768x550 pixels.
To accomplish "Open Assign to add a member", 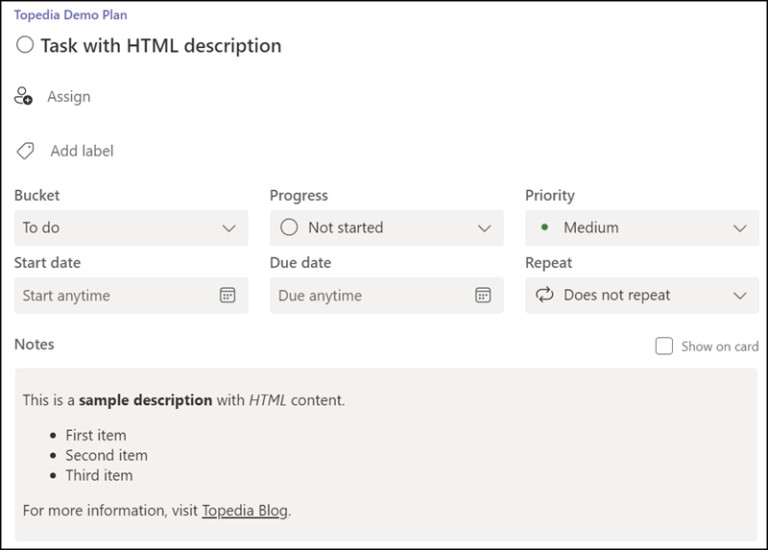I will (69, 96).
